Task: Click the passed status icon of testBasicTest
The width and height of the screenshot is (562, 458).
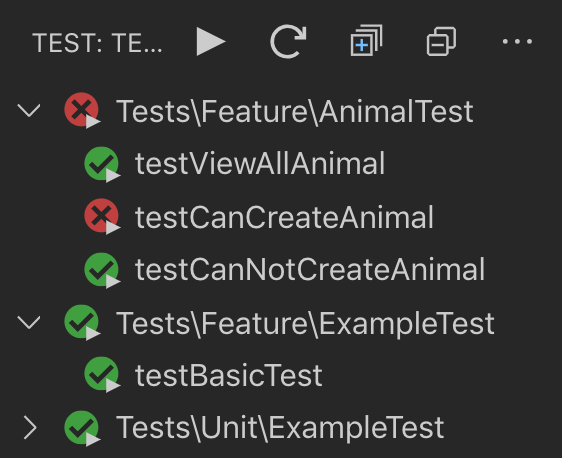Action: 102,375
